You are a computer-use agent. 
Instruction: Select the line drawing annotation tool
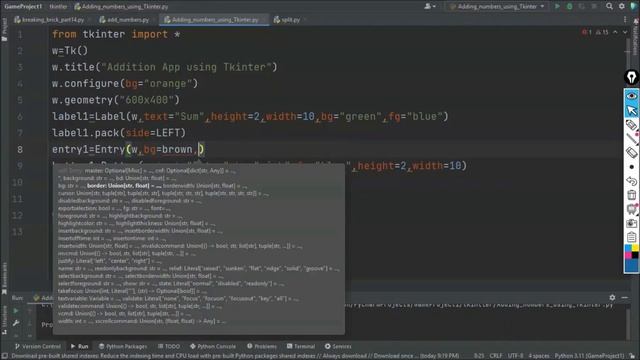631,139
